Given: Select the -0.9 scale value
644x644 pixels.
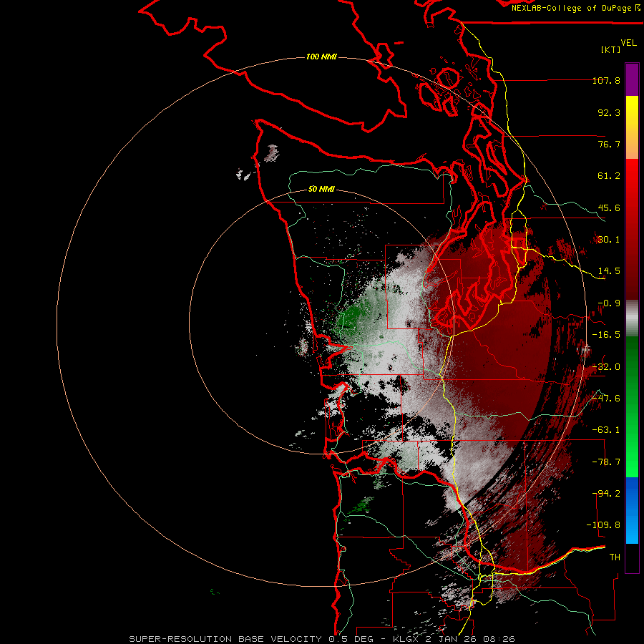Looking at the screenshot, I should point(609,303).
